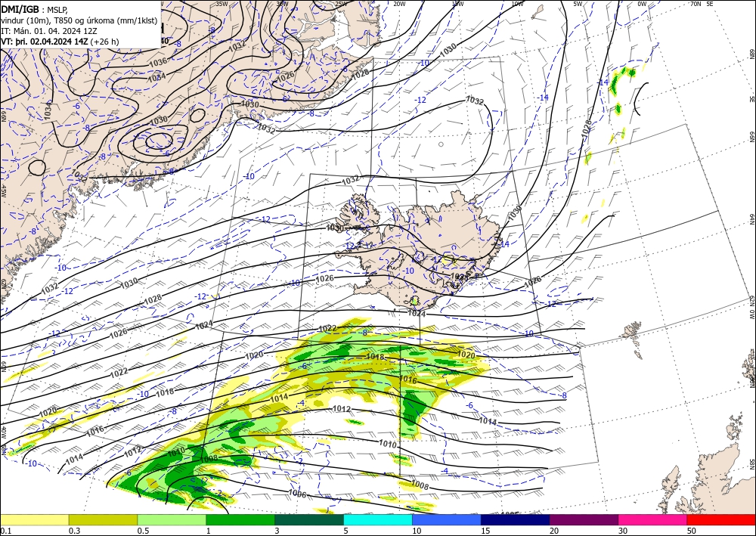Choose the navy 15–20 mm legend swatch

click(515, 519)
